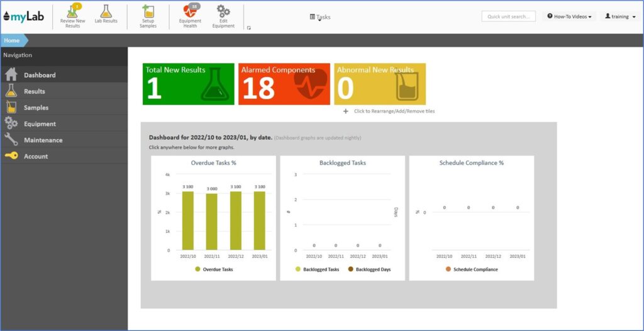
Task: Click to Rearrange/Add/Remove tiles link
Action: click(394, 111)
